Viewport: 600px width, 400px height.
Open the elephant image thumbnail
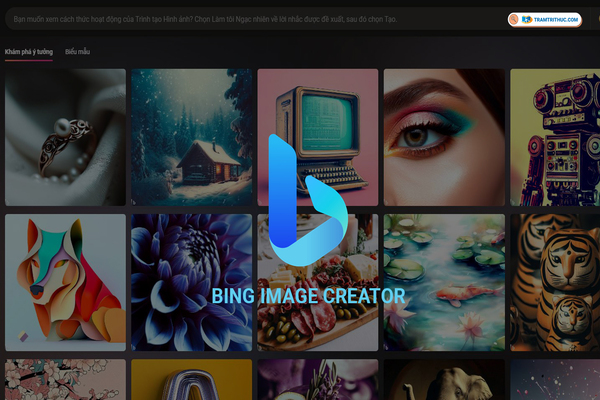[x=444, y=379]
